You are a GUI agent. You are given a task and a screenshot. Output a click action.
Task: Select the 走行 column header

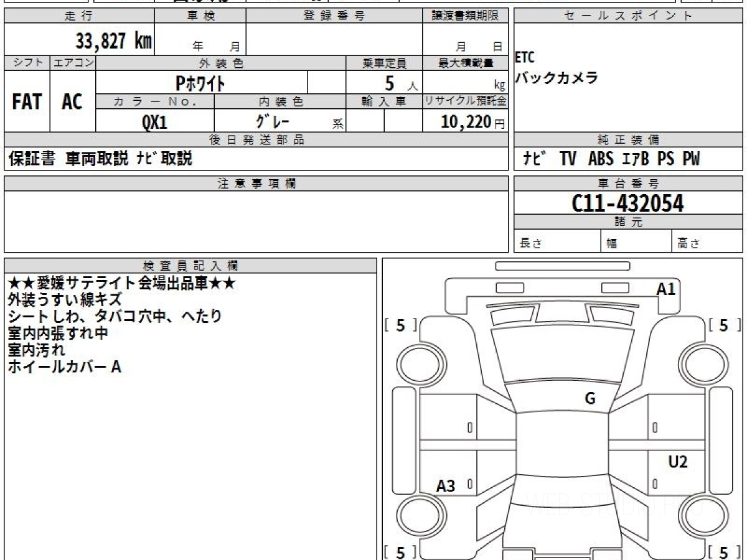tap(78, 16)
